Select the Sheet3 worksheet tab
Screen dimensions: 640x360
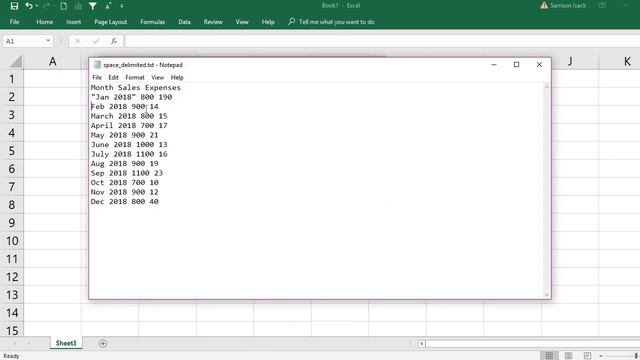tap(66, 343)
